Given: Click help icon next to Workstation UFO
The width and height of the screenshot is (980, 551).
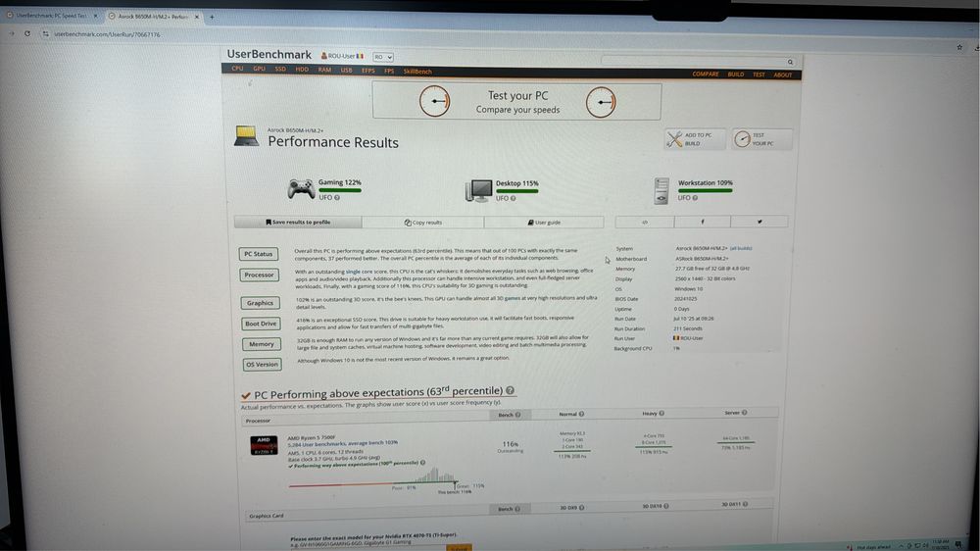Looking at the screenshot, I should [x=695, y=198].
